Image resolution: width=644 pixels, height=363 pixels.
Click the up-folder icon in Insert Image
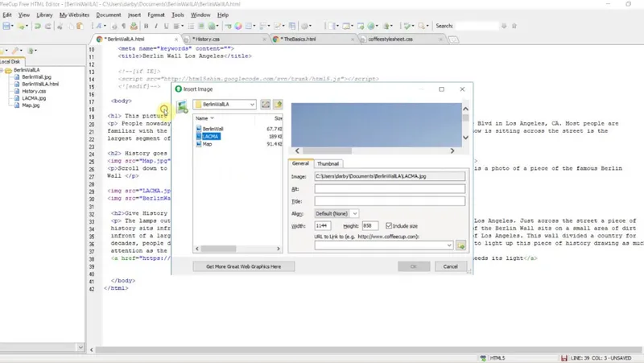pos(278,105)
